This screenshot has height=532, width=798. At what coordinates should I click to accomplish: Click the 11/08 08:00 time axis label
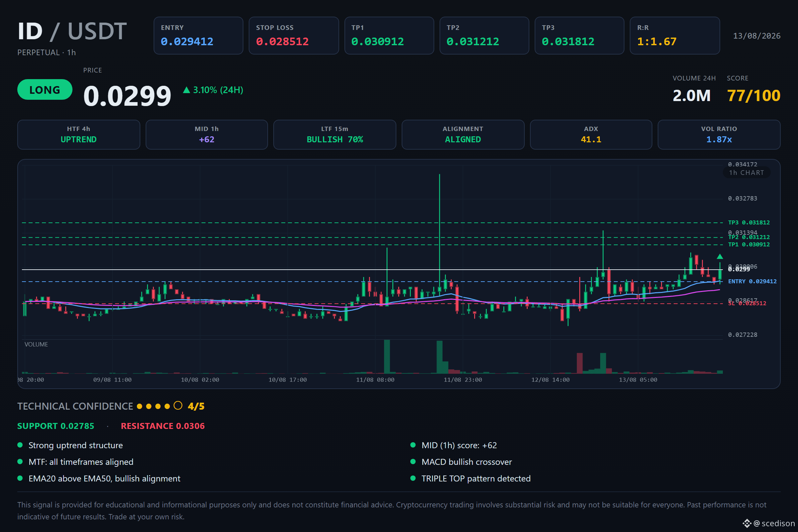click(x=375, y=380)
